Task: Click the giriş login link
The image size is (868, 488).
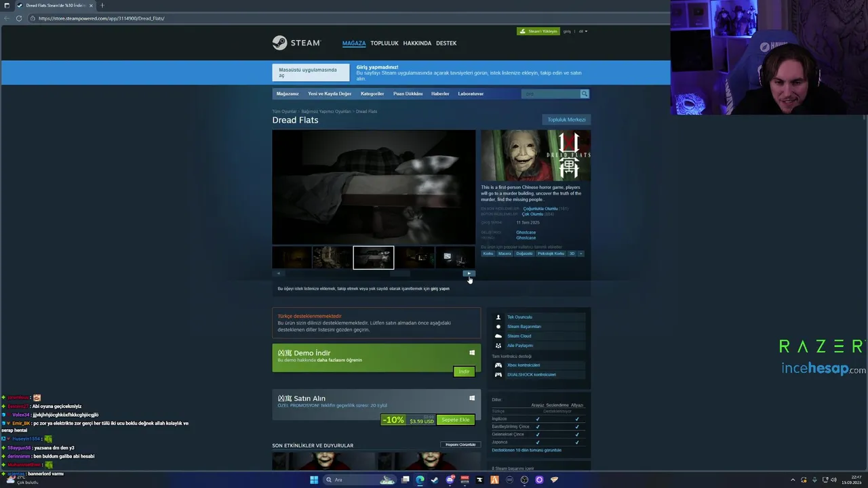Action: click(x=567, y=31)
